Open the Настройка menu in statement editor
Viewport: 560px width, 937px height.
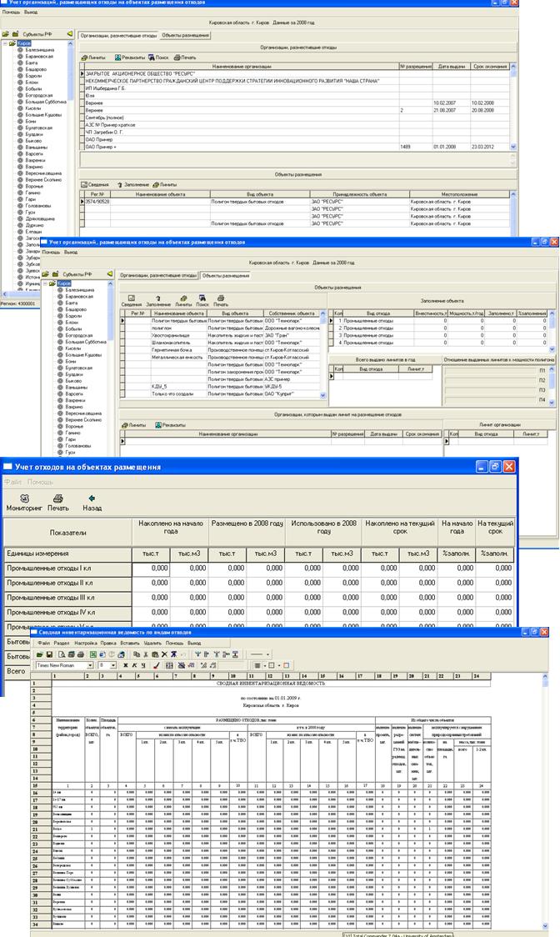[86, 644]
